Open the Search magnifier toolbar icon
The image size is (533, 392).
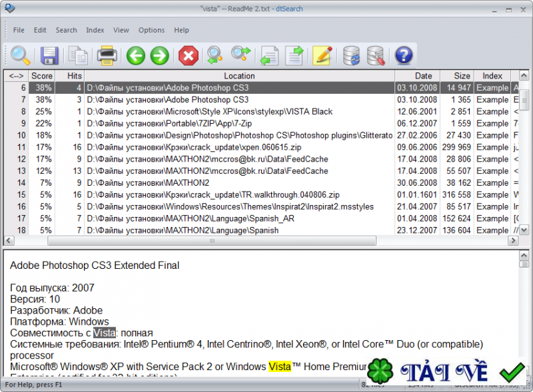(x=21, y=55)
